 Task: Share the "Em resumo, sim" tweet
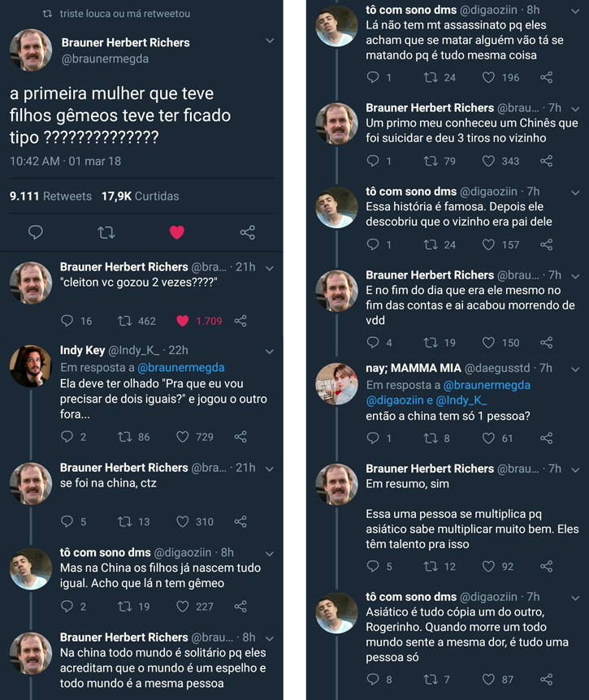point(547,566)
